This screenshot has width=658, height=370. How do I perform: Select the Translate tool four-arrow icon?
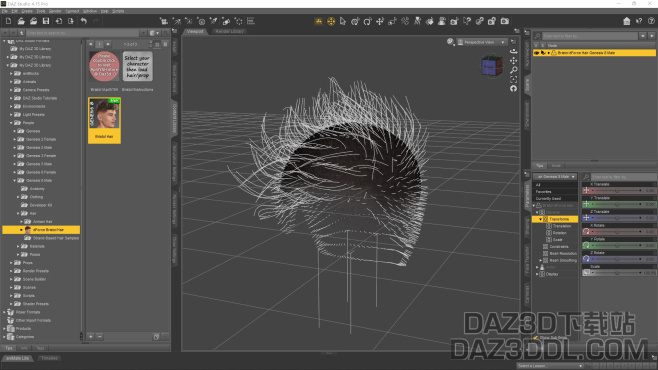pos(380,21)
